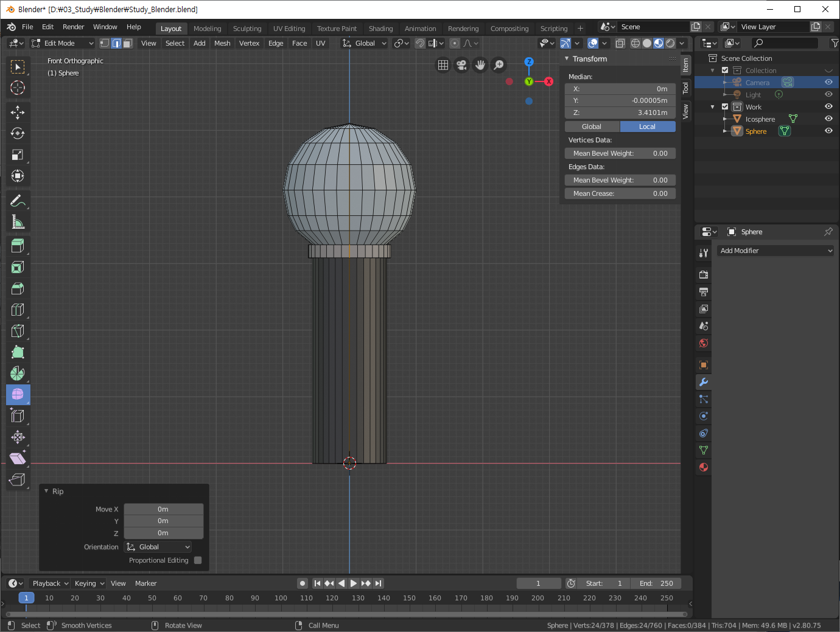Click the toggle camera view icon

point(461,65)
